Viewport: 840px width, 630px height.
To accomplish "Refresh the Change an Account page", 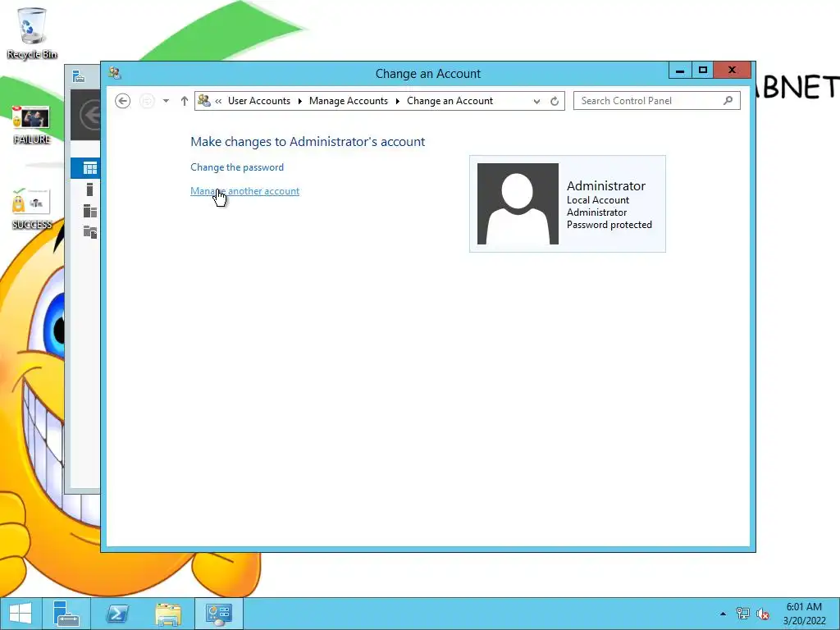I will (x=555, y=101).
